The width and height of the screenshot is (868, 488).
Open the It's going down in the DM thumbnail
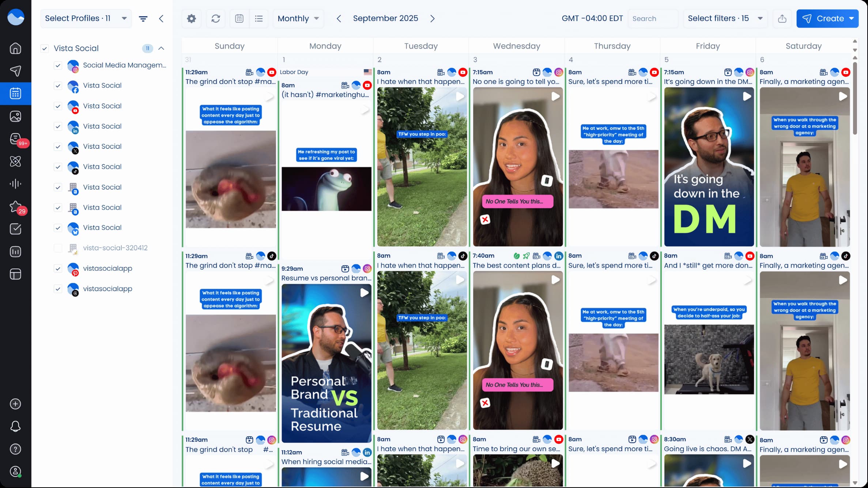coord(709,167)
